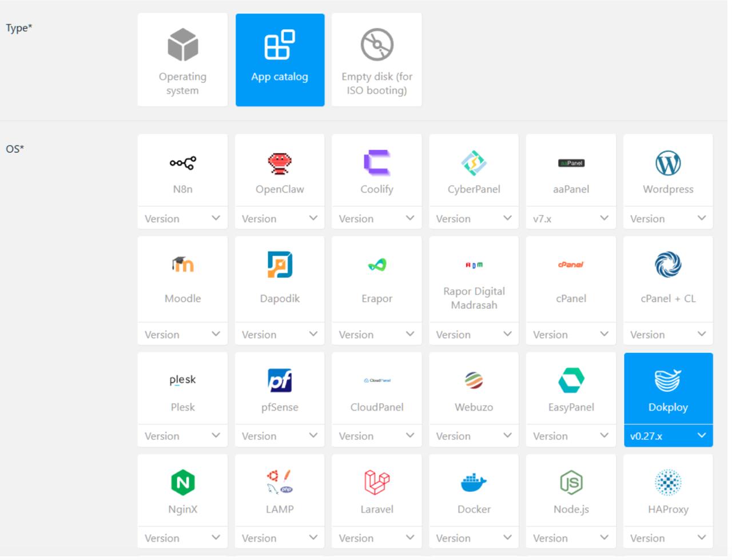Choose the LAMP stack icon

[x=280, y=482]
